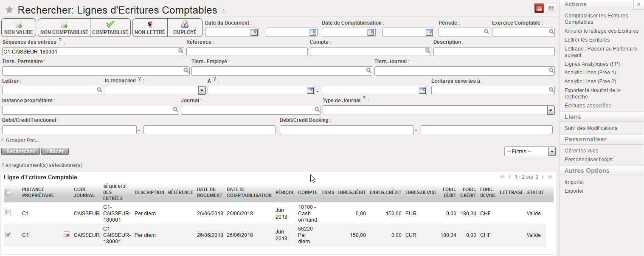Open the Filtres dropdown

[x=551, y=152]
